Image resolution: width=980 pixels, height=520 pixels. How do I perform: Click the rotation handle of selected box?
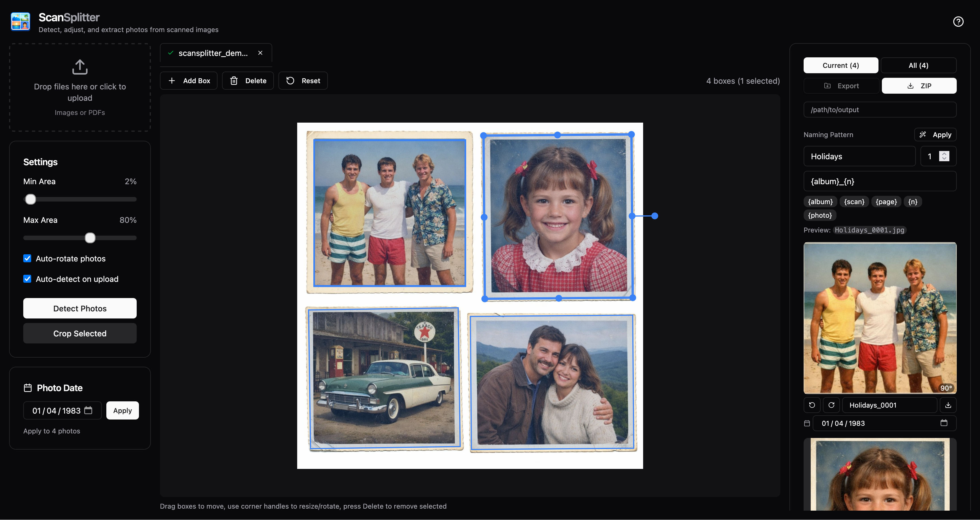point(654,216)
